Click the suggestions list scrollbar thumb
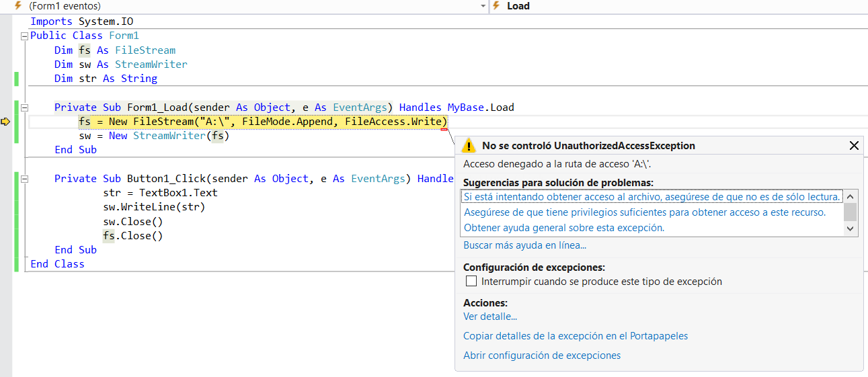Viewport: 868px width, 377px height. click(851, 212)
